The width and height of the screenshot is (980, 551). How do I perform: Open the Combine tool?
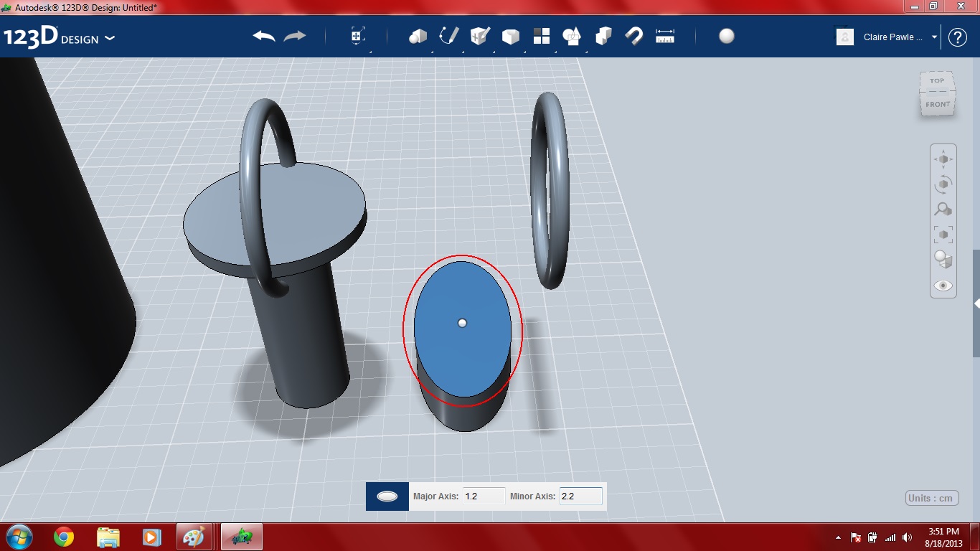click(x=603, y=37)
